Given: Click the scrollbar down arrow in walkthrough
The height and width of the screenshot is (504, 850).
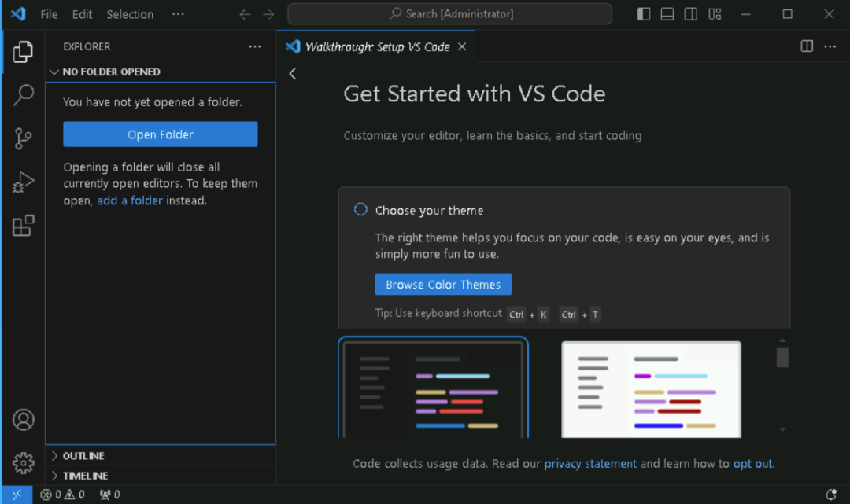Looking at the screenshot, I should pyautogui.click(x=782, y=430).
